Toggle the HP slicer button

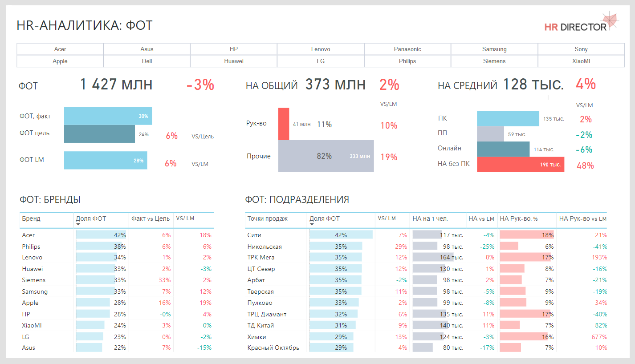tap(234, 49)
